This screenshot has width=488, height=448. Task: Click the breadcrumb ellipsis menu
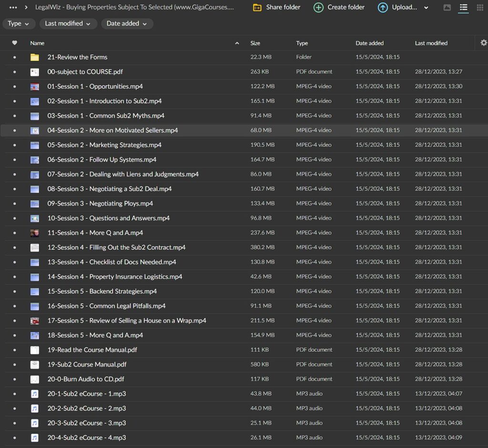pyautogui.click(x=13, y=8)
